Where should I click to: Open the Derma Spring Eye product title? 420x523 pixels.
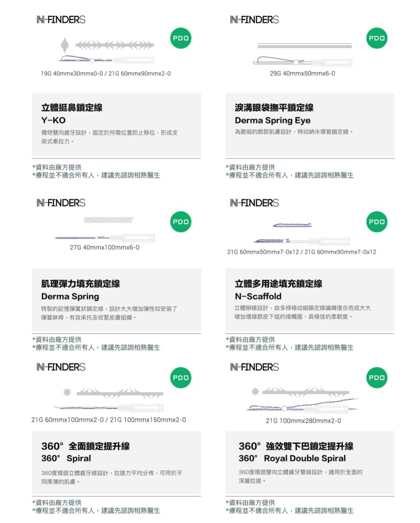[x=272, y=120]
